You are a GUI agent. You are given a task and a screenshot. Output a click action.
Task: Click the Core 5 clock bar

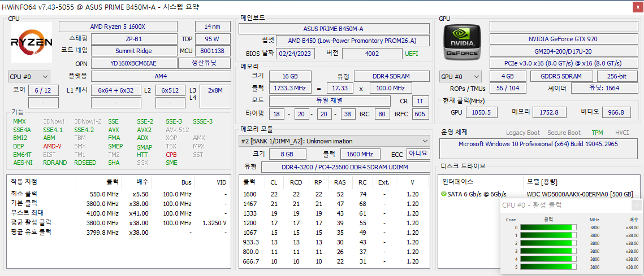coord(548,267)
